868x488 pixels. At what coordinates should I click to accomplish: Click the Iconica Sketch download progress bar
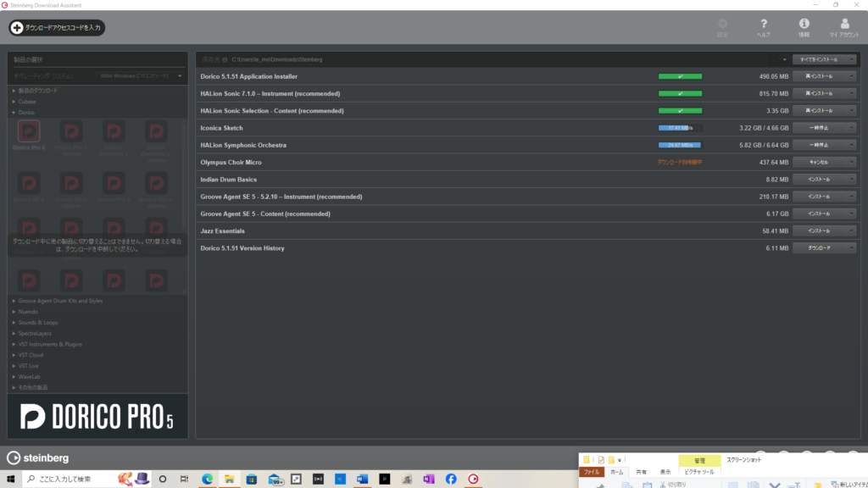(680, 128)
